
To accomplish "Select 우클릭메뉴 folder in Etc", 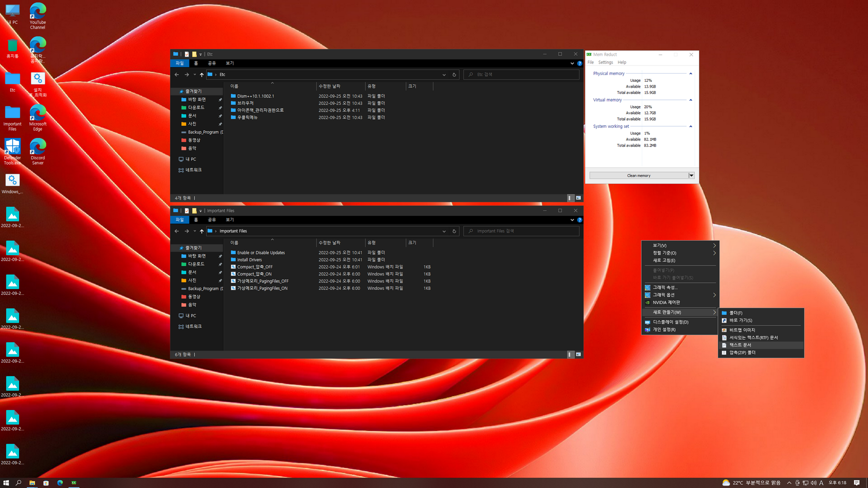I will coord(247,118).
